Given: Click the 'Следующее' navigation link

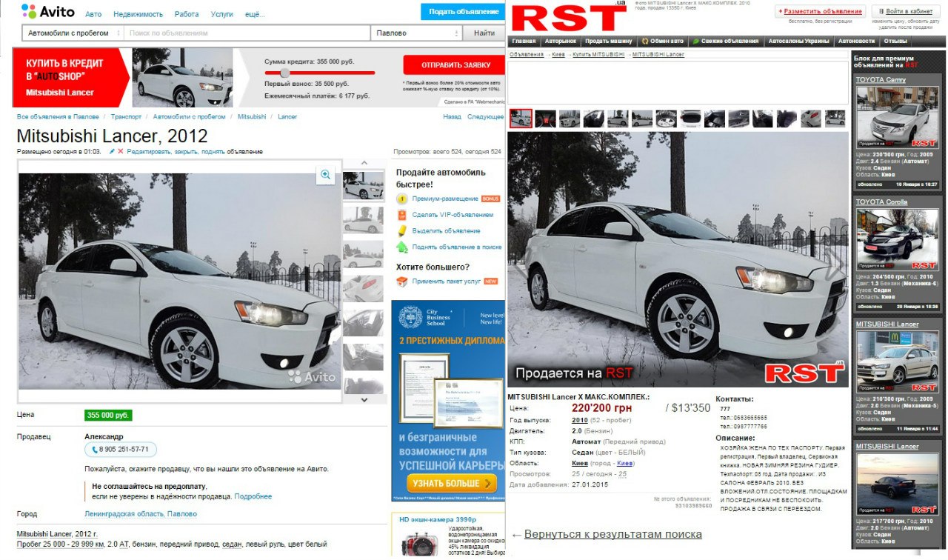Looking at the screenshot, I should pyautogui.click(x=486, y=117).
